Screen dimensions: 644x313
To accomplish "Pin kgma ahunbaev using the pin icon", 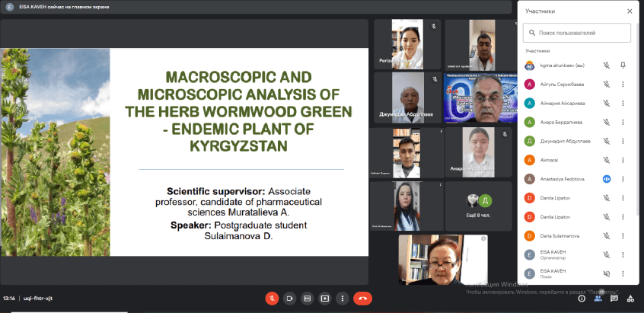I will (x=623, y=65).
